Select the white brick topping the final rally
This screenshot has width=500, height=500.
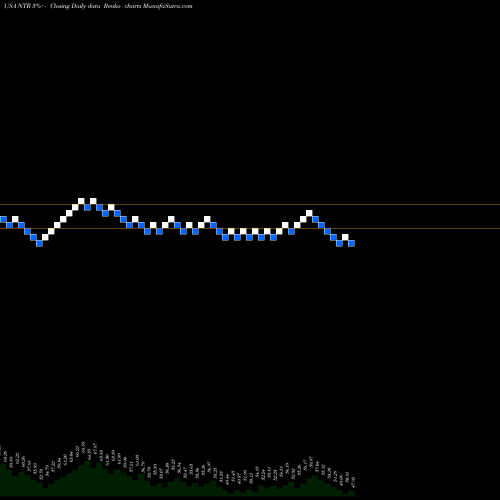(309, 213)
